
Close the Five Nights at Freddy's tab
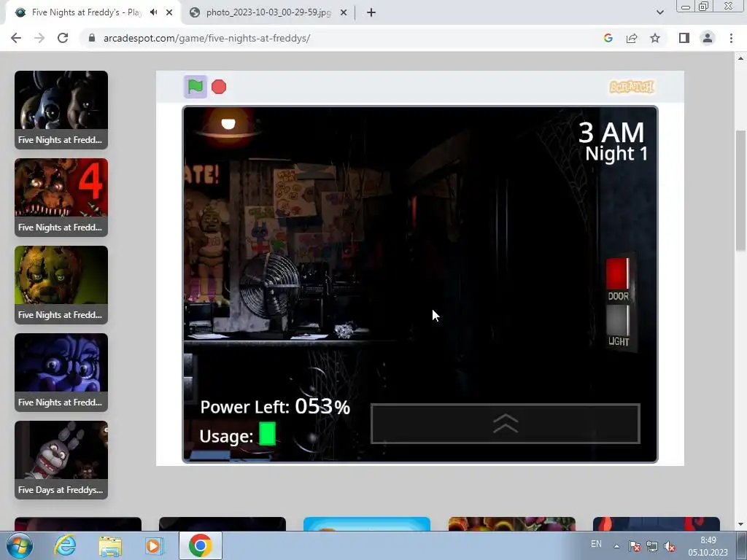coord(169,12)
